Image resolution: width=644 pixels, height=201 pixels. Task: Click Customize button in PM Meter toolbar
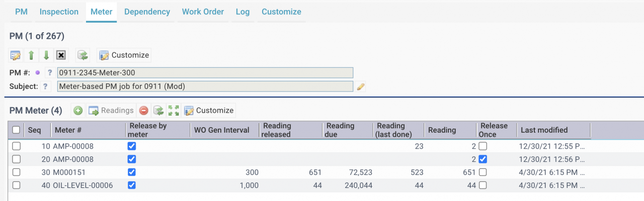pos(209,110)
